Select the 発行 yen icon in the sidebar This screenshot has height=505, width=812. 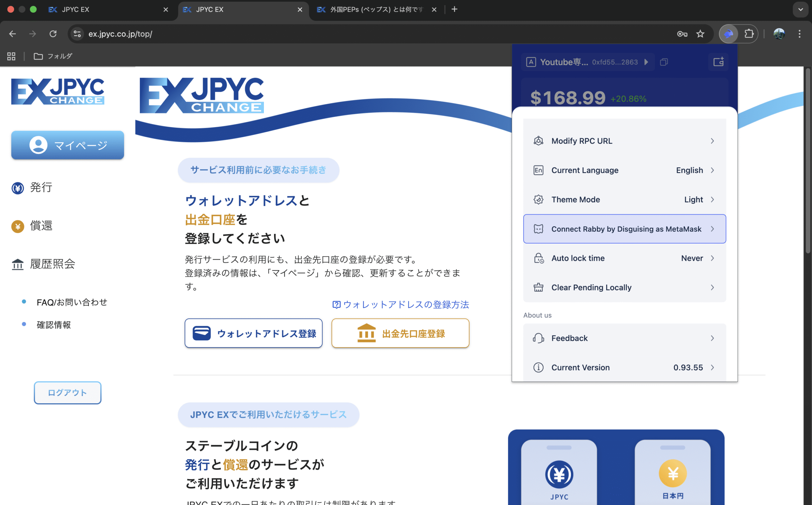tap(17, 188)
